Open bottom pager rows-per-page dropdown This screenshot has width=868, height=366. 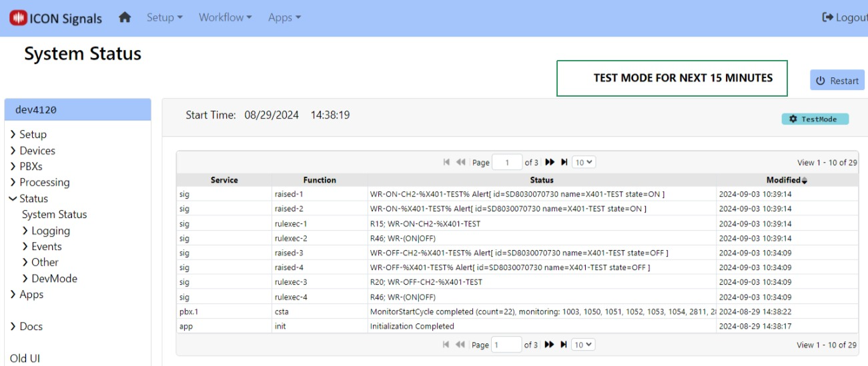[x=584, y=345]
